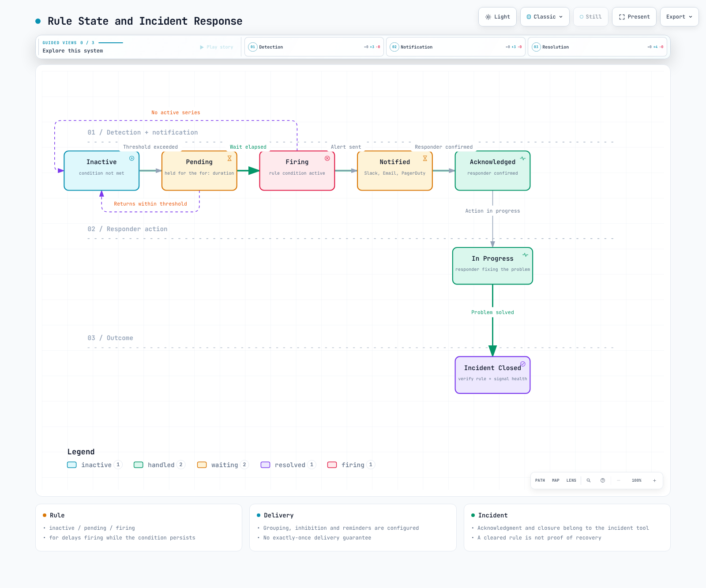Toggle the handled legend filter

pos(159,465)
